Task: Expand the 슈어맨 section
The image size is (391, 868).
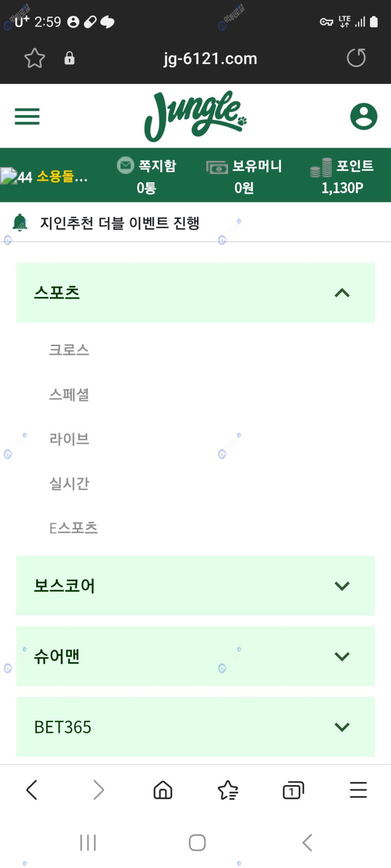Action: tap(342, 657)
